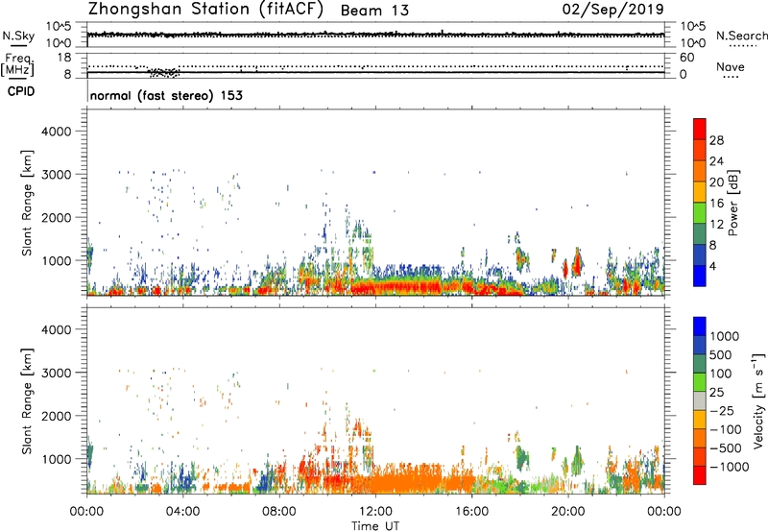
Task: Click the '16:00' time tick label
Action: [471, 512]
